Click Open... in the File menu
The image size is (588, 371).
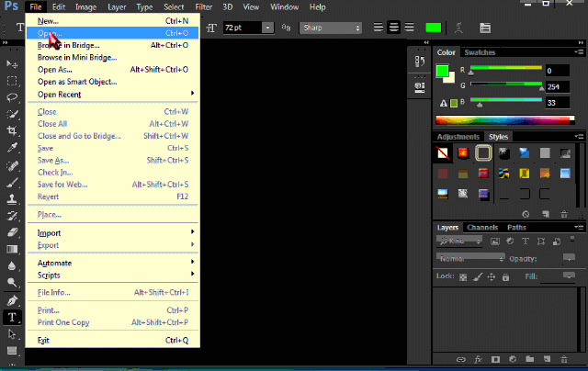click(112, 33)
